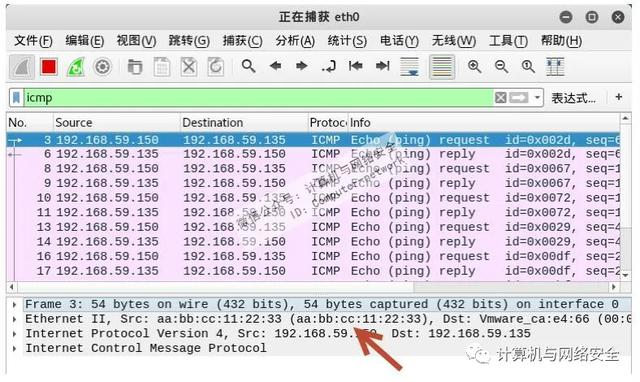This screenshot has height=382, width=640.
Task: Click packet list scroll up arrow
Action: pos(625,118)
